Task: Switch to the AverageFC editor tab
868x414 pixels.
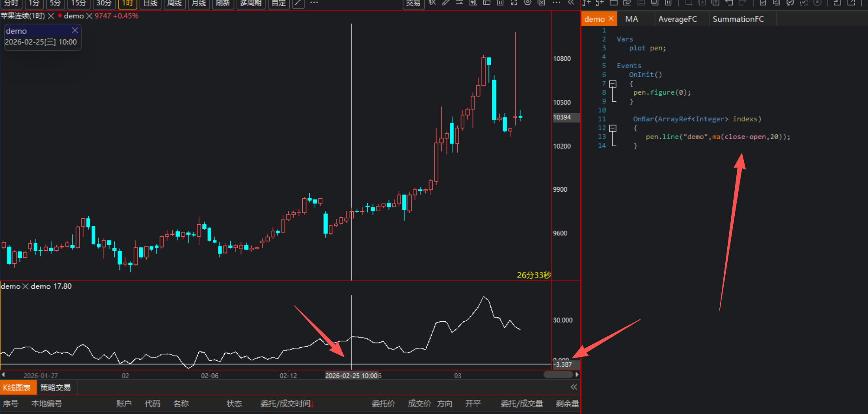Action: point(677,19)
